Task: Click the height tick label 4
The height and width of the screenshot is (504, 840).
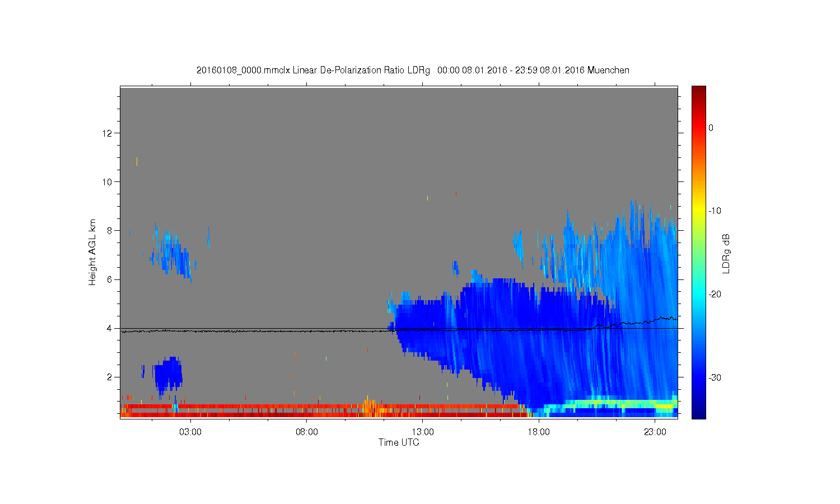Action: (x=110, y=328)
